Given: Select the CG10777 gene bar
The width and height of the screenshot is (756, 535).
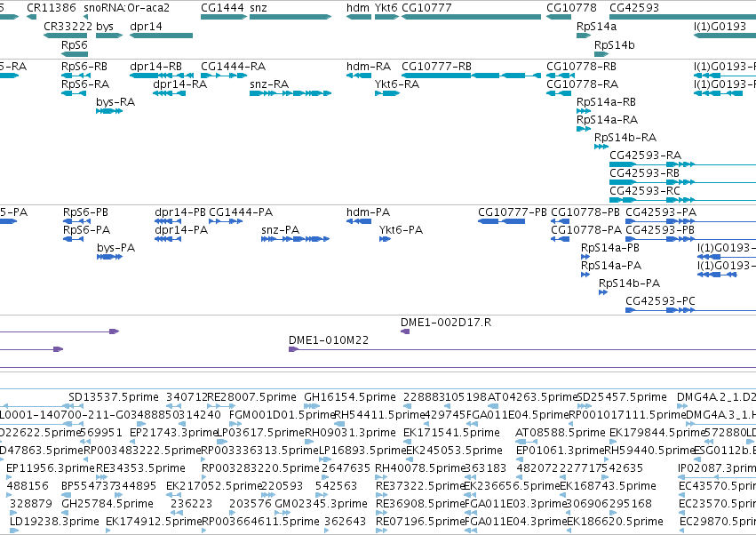Looking at the screenshot, I should pyautogui.click(x=471, y=17).
